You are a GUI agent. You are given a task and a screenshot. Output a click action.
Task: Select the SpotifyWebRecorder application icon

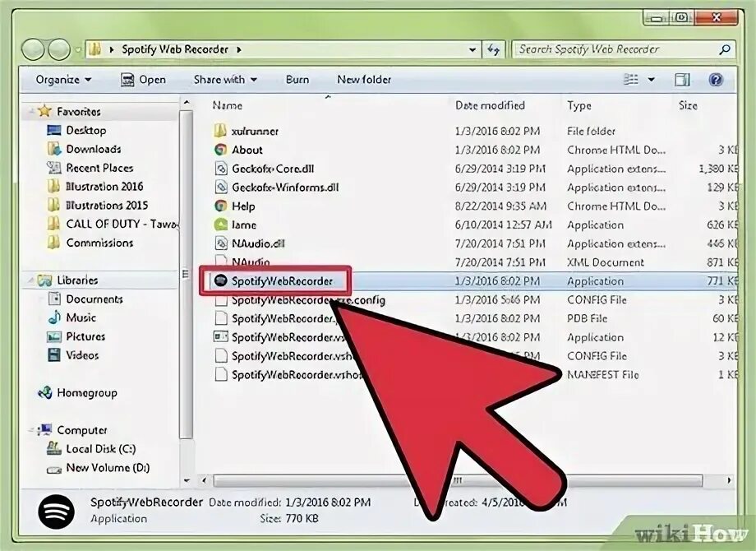pyautogui.click(x=220, y=280)
